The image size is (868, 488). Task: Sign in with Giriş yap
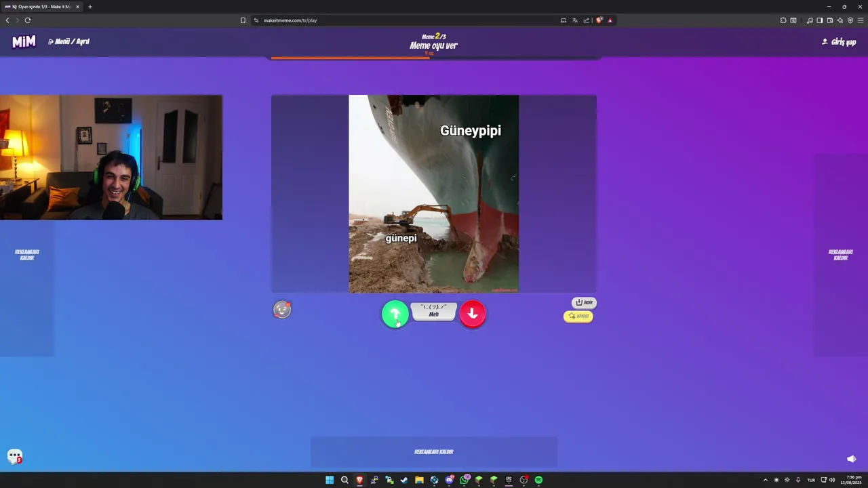(x=839, y=42)
